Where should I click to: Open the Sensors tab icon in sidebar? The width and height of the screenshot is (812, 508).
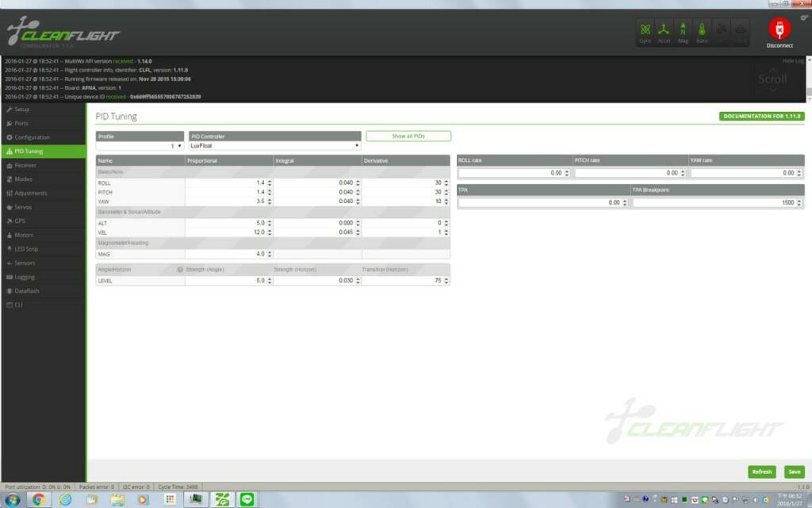point(10,264)
